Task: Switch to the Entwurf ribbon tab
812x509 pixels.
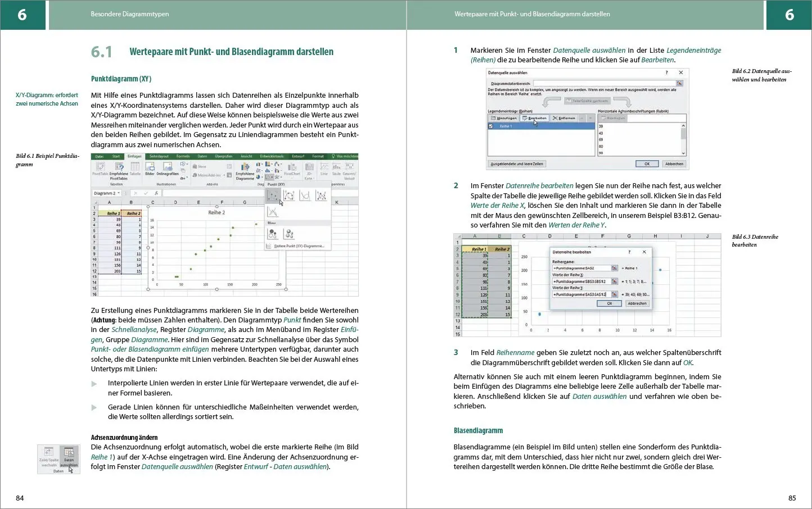Action: tap(298, 156)
